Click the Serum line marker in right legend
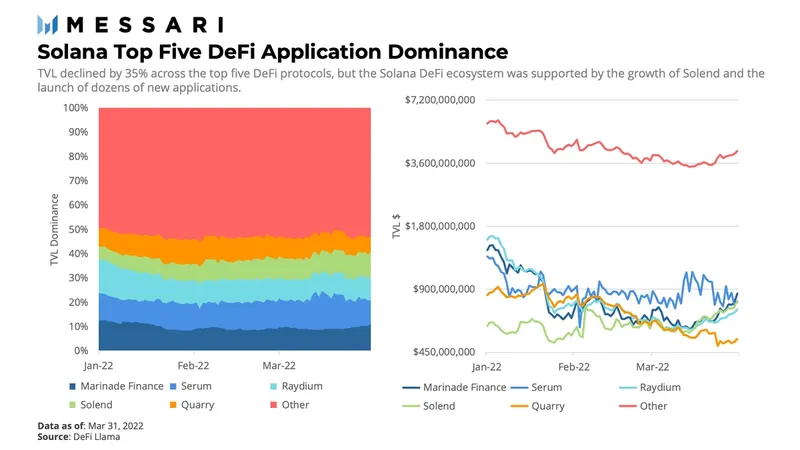 tap(519, 388)
